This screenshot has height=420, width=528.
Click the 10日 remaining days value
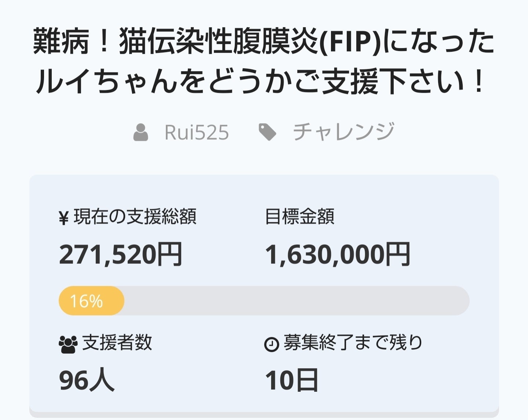(x=291, y=380)
